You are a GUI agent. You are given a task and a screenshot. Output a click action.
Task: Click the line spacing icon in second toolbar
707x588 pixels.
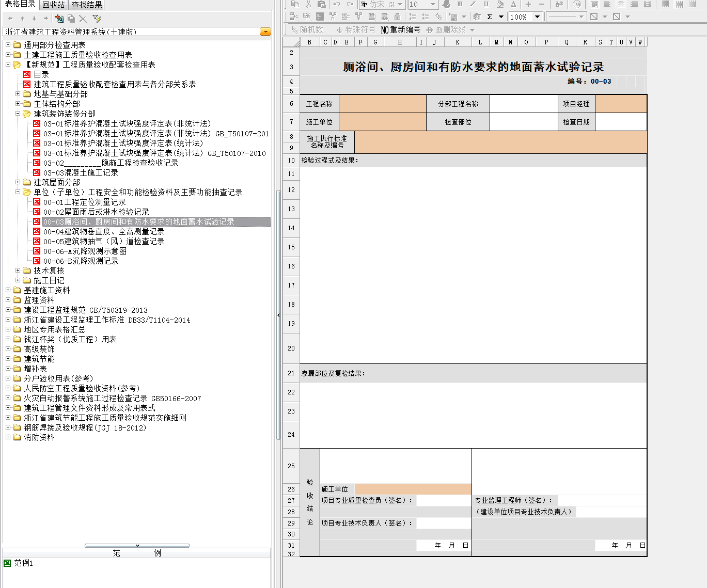[413, 17]
